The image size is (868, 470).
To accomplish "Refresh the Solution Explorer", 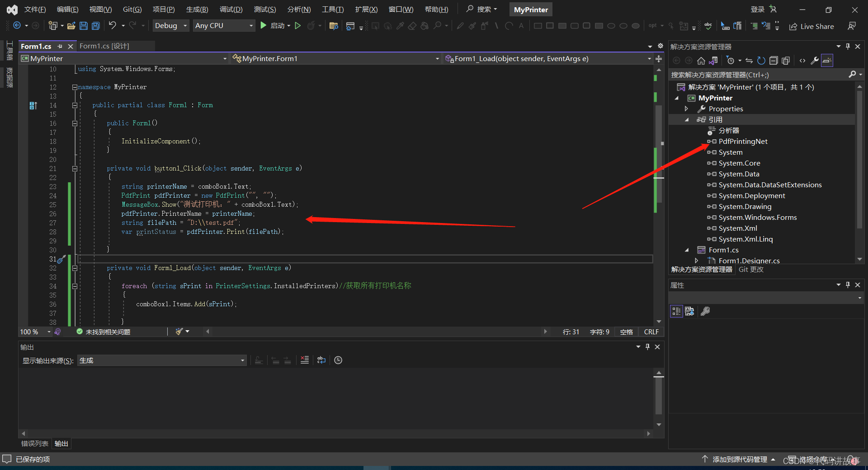I will click(x=761, y=61).
